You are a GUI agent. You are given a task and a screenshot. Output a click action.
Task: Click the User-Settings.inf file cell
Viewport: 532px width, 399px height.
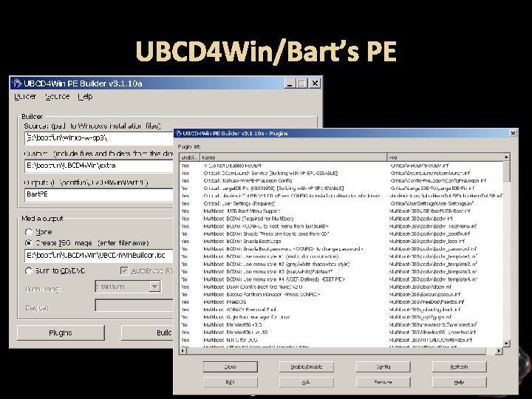[432, 204]
